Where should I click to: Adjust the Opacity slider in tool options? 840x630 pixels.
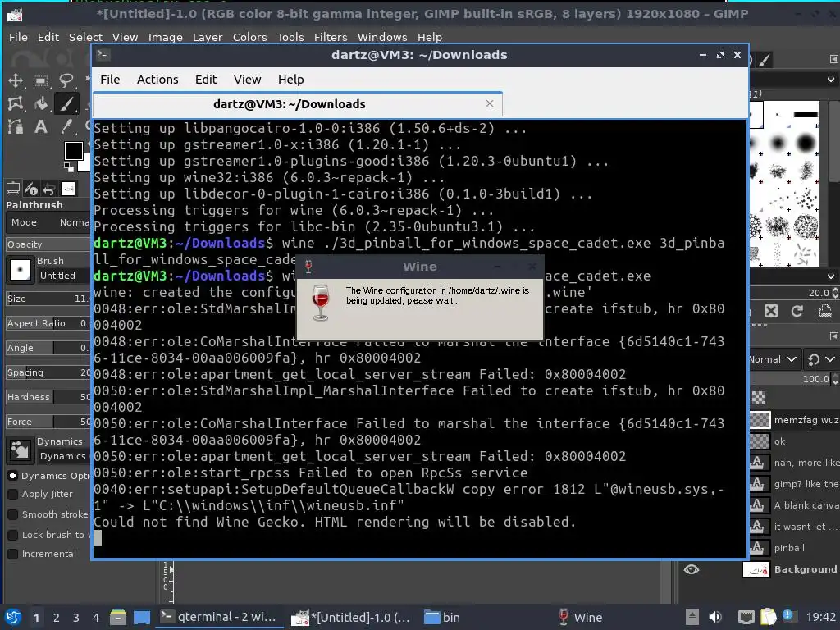coord(48,244)
